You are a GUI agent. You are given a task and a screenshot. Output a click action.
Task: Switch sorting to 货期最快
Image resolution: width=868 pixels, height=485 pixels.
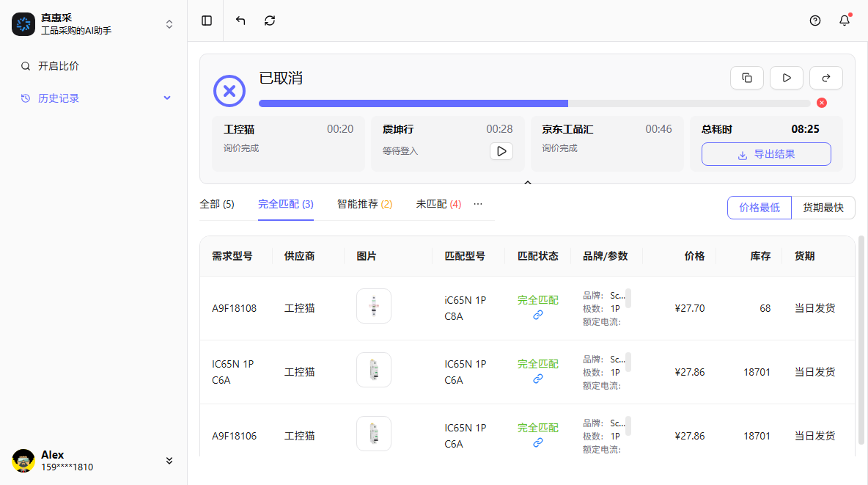point(823,208)
